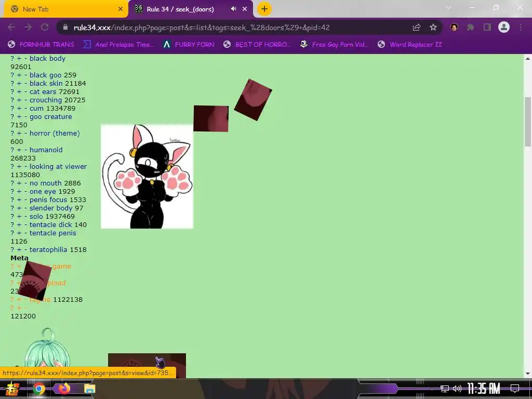
Task: Reload the current page
Action: 45,27
